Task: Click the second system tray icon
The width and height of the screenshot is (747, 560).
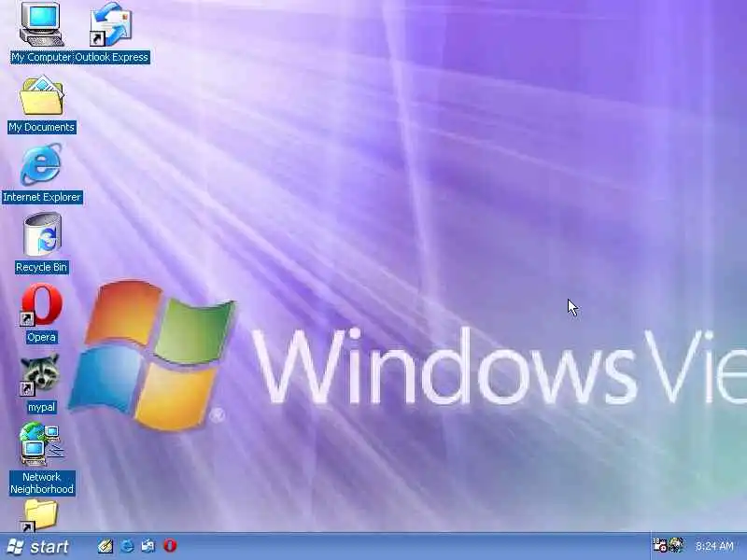Action: [x=676, y=545]
